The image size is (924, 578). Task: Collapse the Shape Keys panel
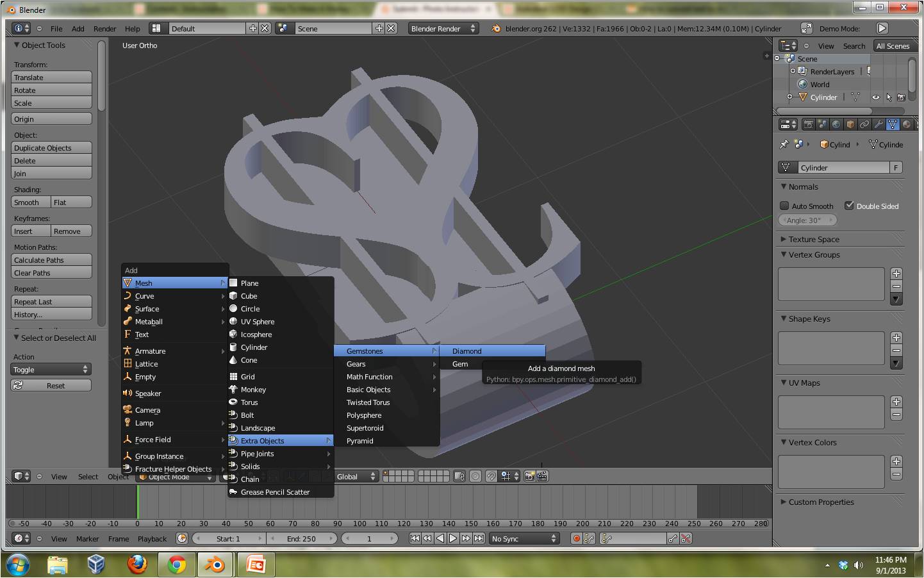(x=783, y=318)
